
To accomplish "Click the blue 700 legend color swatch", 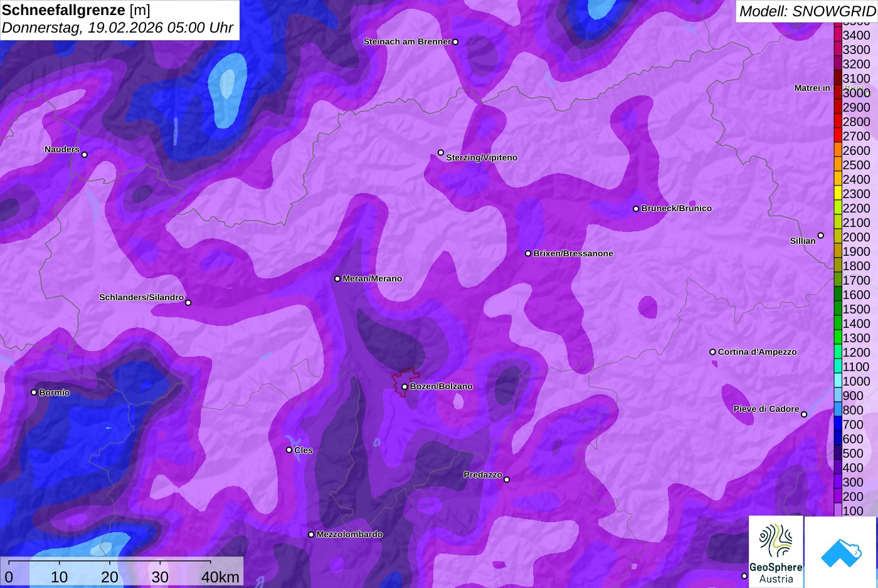I will click(838, 424).
